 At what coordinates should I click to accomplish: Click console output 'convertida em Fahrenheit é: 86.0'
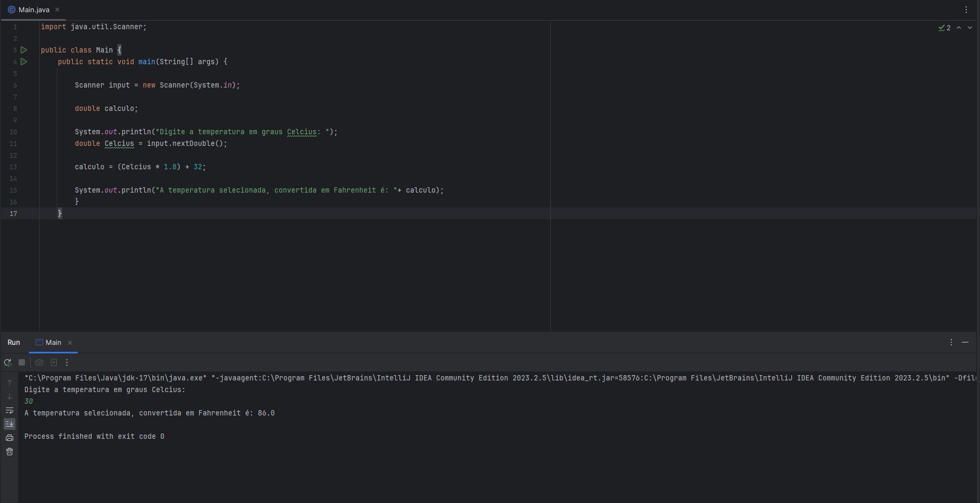click(x=207, y=413)
